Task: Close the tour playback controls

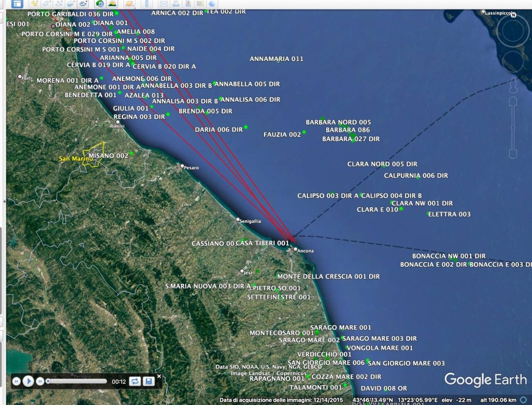Action: [x=159, y=376]
